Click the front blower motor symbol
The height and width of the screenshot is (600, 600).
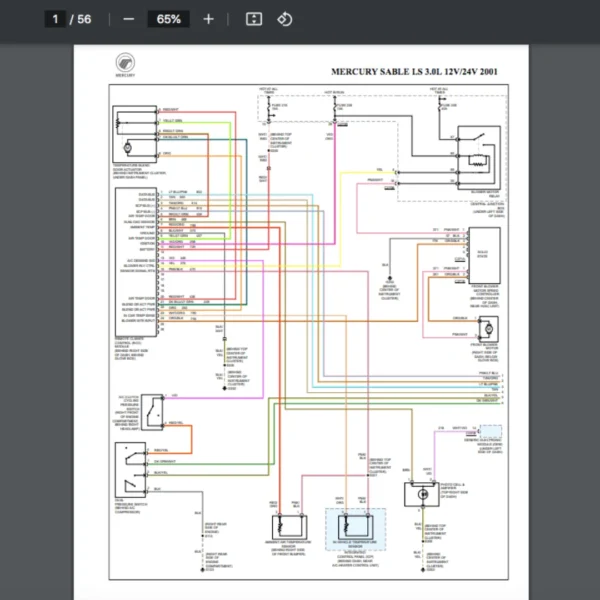tap(487, 329)
